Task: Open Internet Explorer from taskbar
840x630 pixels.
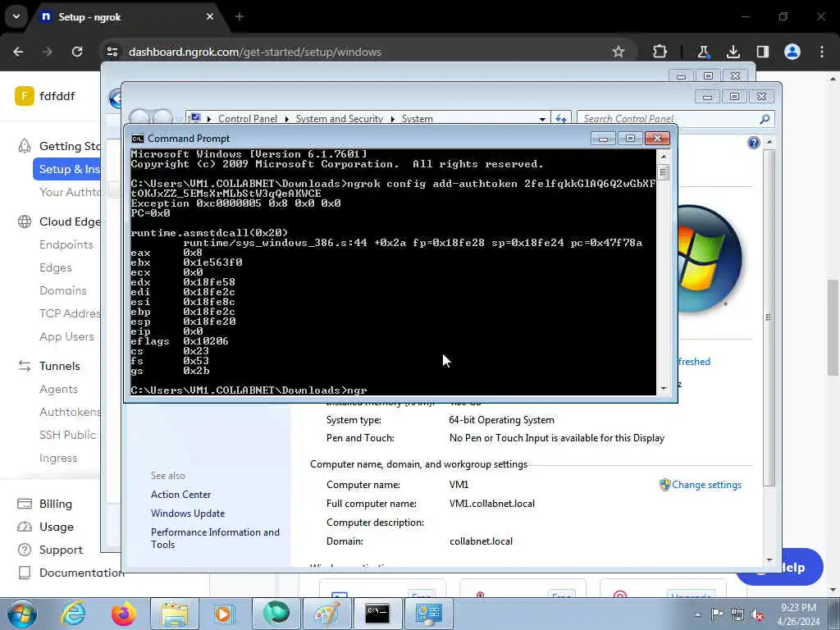Action: pyautogui.click(x=72, y=614)
